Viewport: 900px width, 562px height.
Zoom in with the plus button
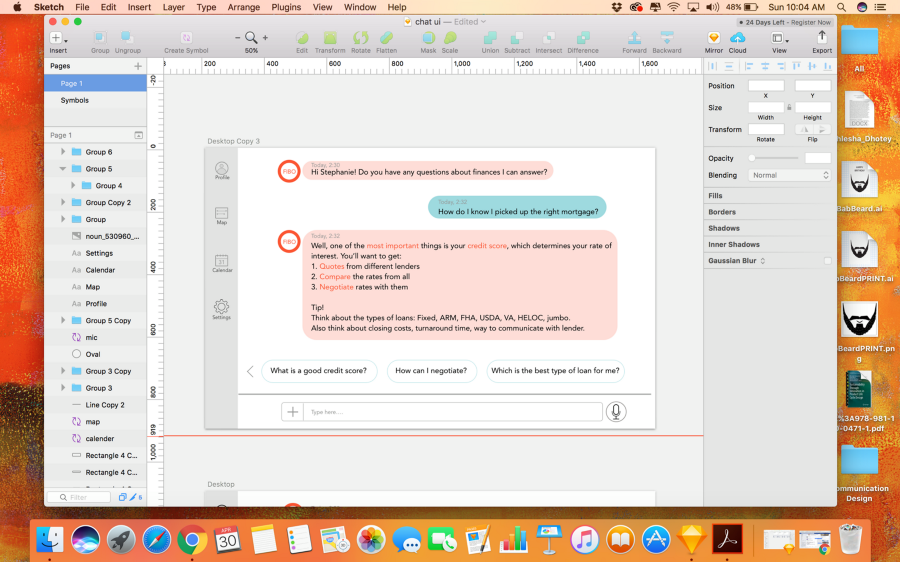click(x=265, y=38)
